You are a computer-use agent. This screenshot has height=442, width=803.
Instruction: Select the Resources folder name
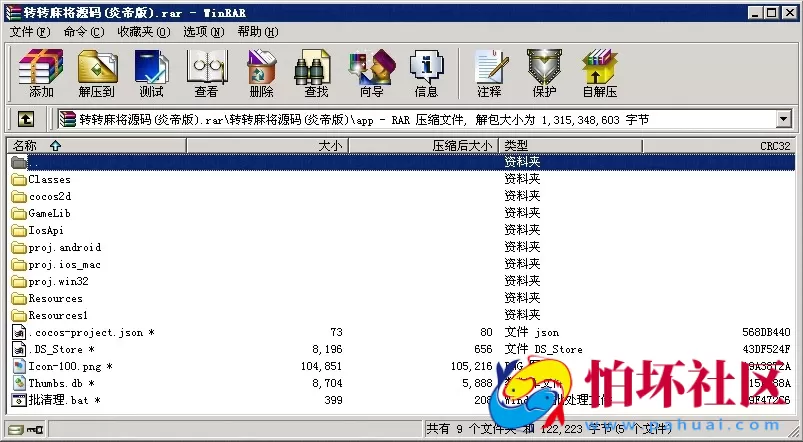[x=55, y=298]
